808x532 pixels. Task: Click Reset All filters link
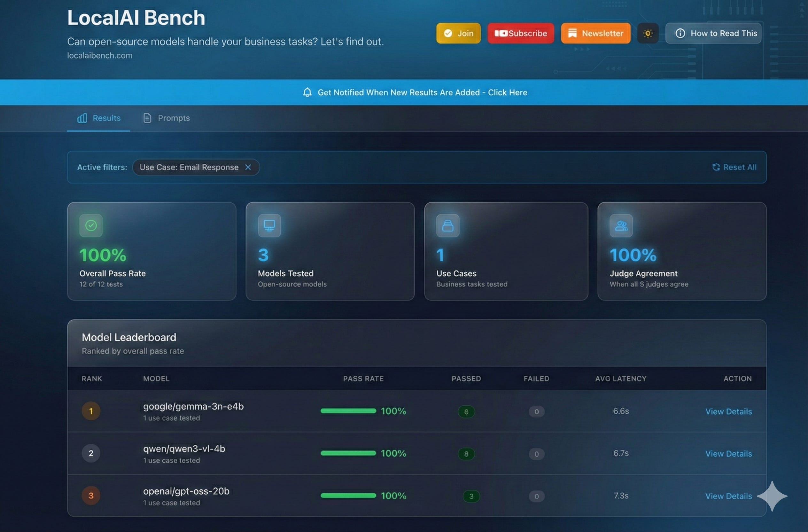(x=734, y=167)
